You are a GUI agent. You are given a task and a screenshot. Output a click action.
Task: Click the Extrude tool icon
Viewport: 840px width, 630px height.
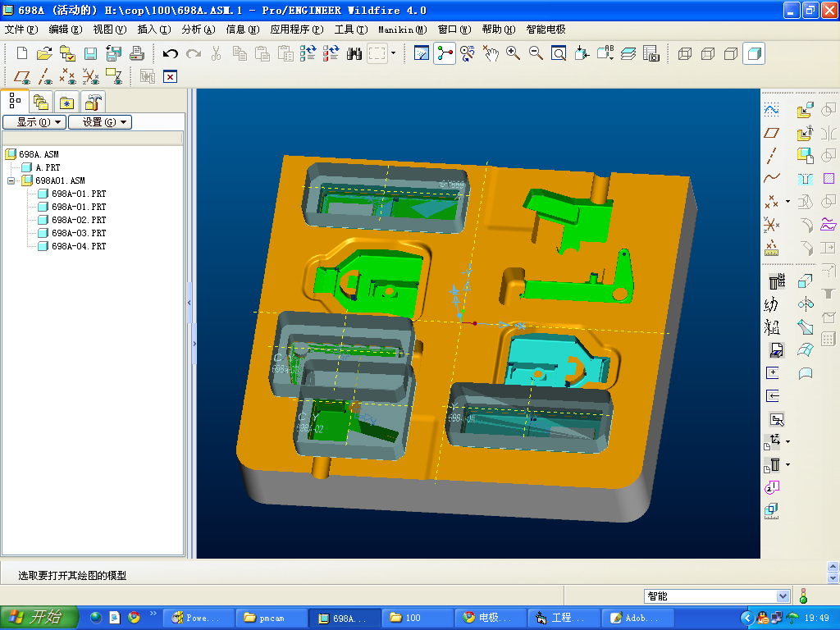tap(805, 281)
